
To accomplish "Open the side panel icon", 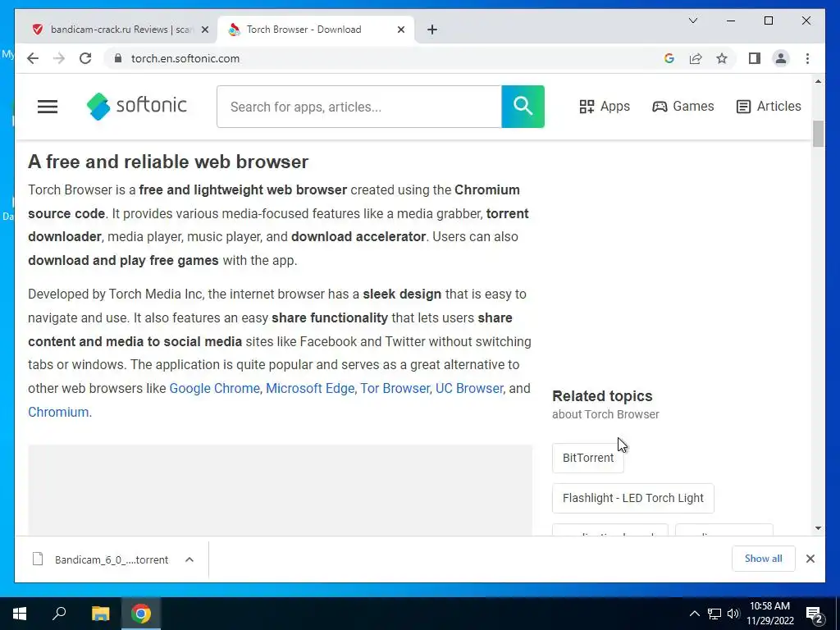I will click(755, 58).
